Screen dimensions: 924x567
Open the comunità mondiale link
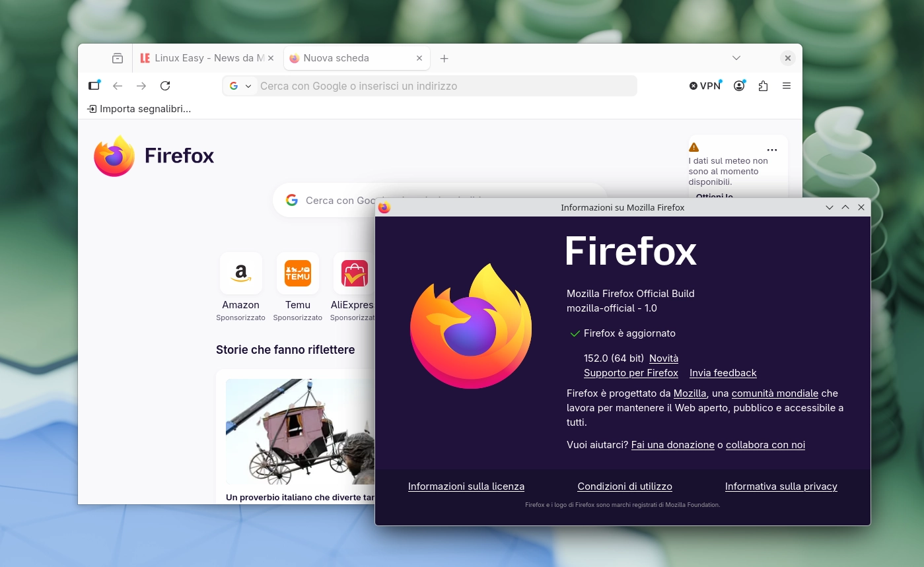point(775,393)
